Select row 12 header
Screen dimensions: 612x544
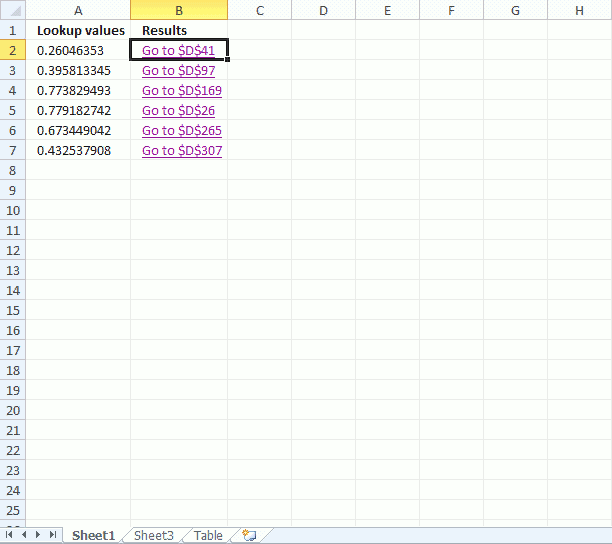point(13,250)
